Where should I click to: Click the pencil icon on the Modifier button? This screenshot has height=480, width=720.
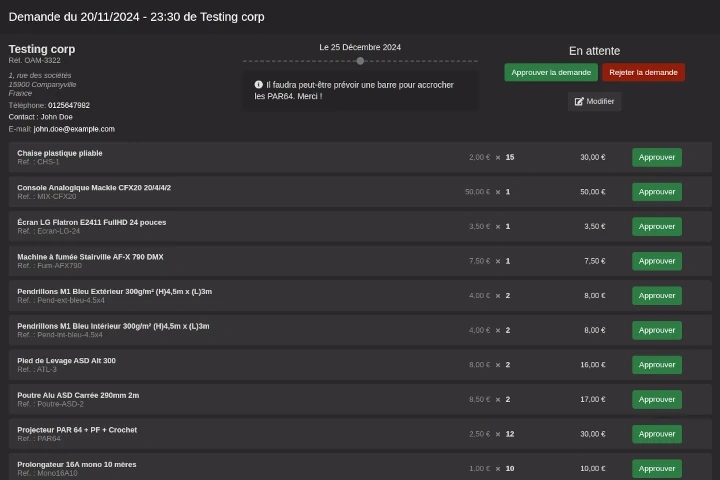tap(579, 102)
